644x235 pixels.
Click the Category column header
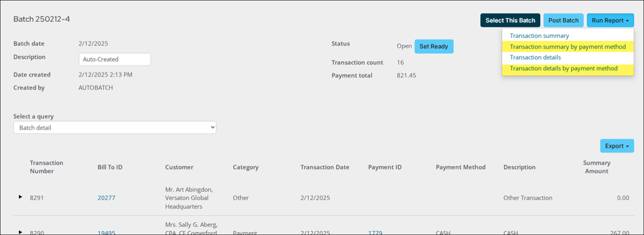click(245, 167)
